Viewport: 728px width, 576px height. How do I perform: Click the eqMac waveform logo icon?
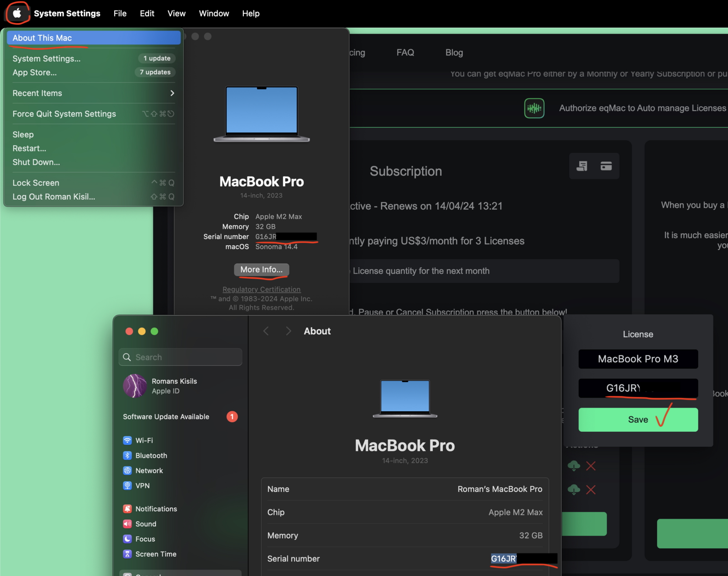(x=534, y=108)
